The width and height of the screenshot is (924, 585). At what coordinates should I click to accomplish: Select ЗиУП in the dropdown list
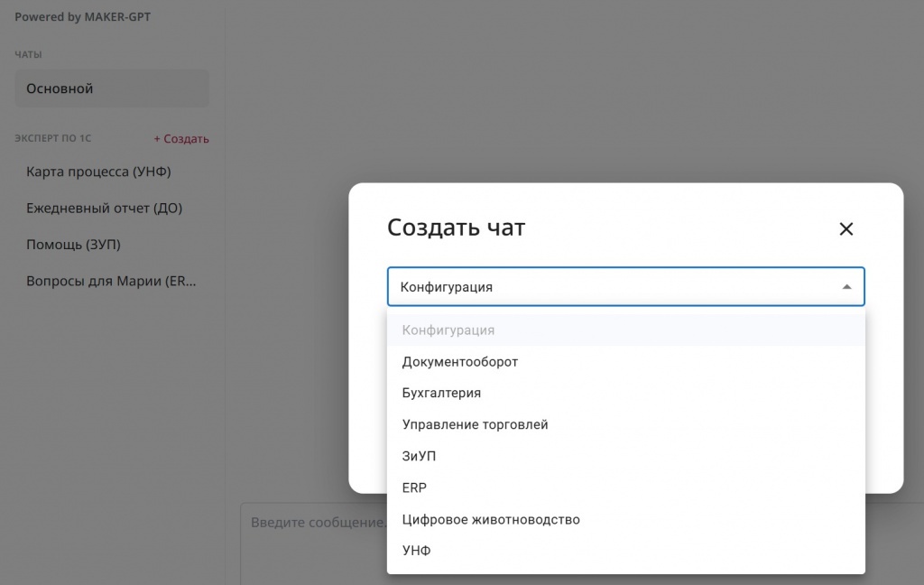click(626, 456)
